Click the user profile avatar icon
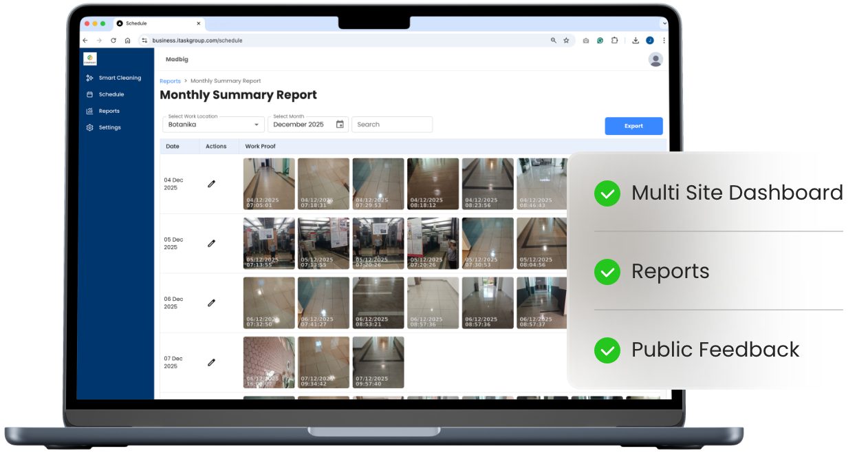This screenshot has width=868, height=453. (655, 60)
